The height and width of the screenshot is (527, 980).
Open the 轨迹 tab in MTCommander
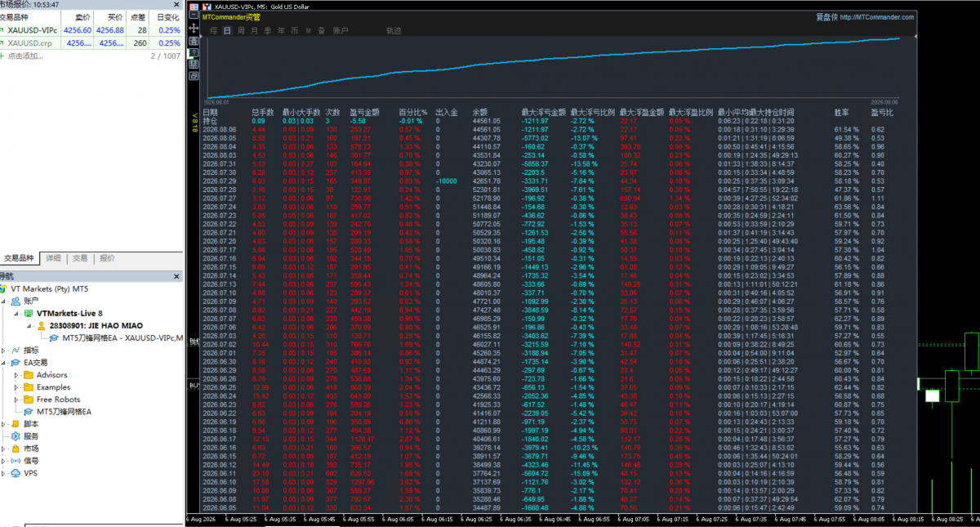click(x=394, y=31)
